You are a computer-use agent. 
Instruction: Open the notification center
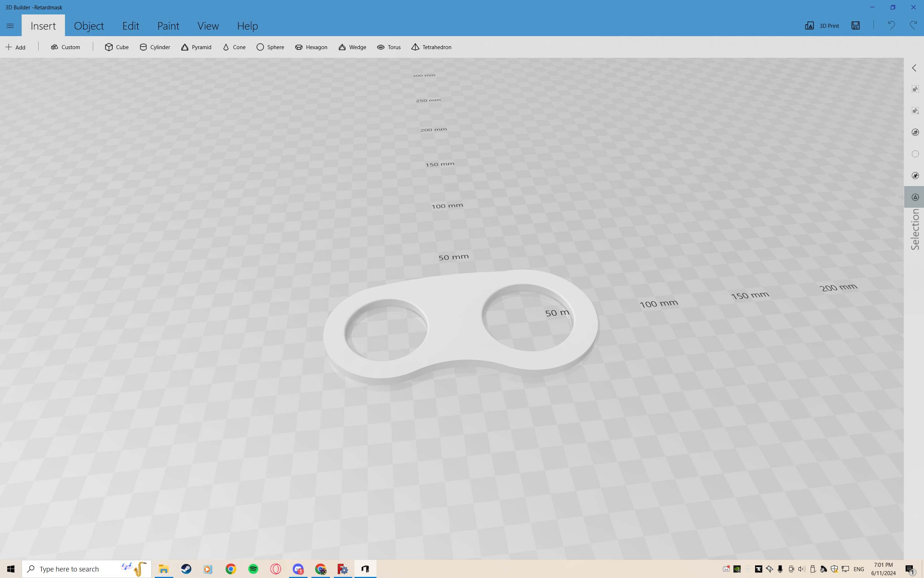click(x=911, y=569)
